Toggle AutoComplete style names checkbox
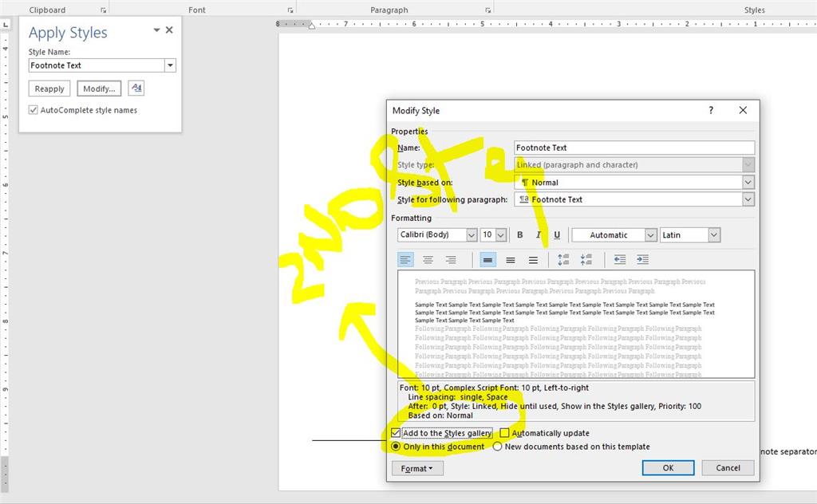Screen dimensions: 817x504 tap(34, 110)
